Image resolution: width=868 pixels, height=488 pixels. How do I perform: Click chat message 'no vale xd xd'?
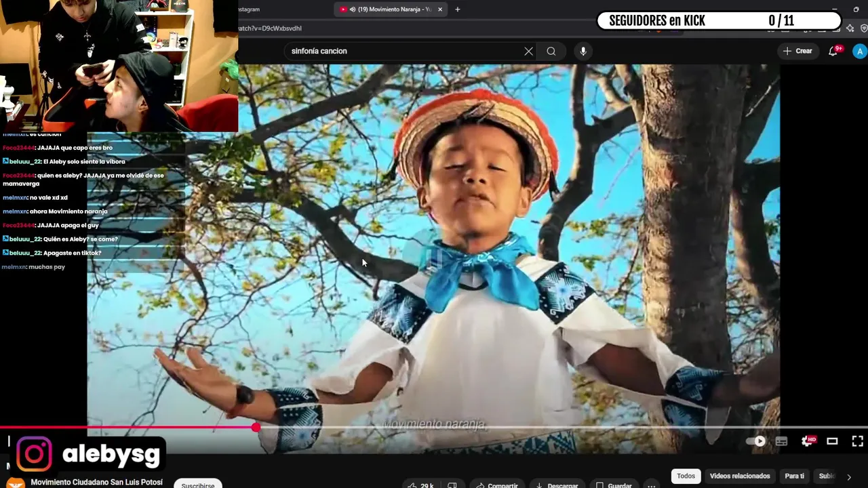[48, 198]
